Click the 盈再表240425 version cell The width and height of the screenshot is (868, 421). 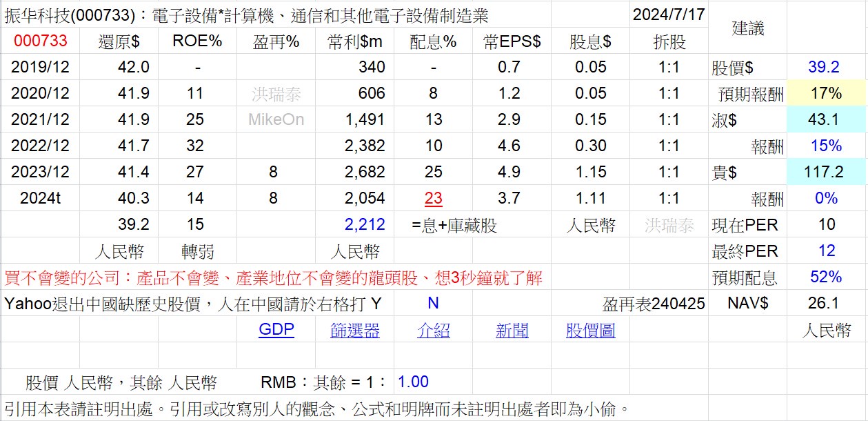tap(654, 304)
